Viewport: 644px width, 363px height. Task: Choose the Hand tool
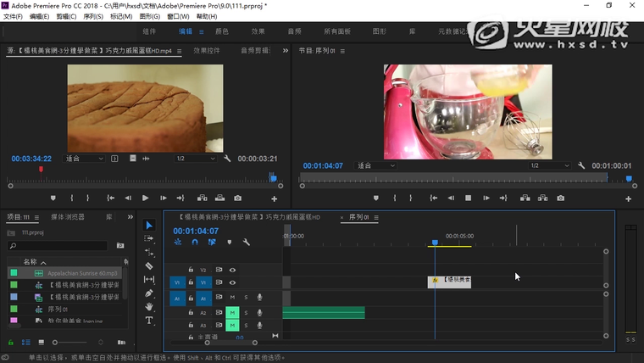click(x=149, y=307)
